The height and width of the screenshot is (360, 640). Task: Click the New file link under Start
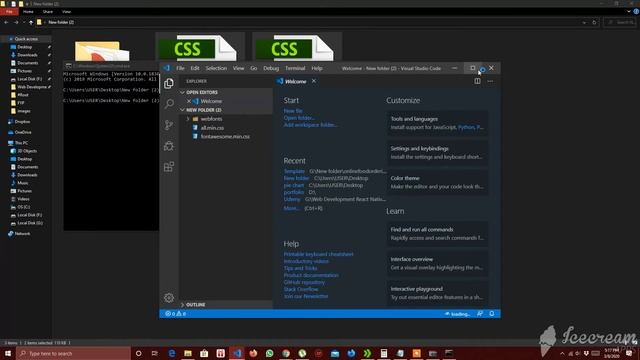click(x=293, y=111)
